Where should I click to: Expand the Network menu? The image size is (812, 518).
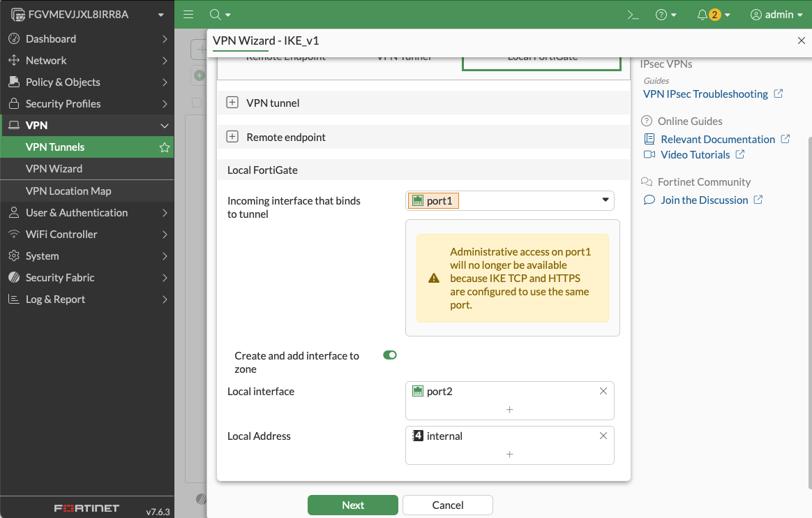tap(87, 61)
